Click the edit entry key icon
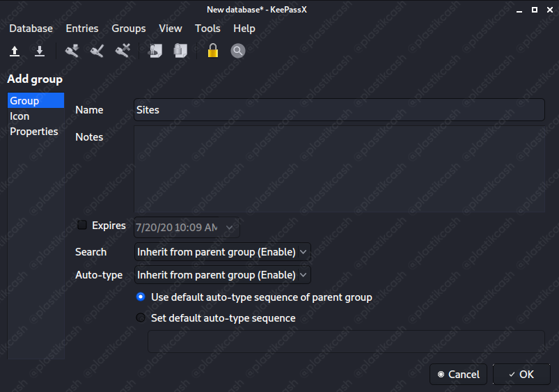The image size is (559, 392). point(97,51)
